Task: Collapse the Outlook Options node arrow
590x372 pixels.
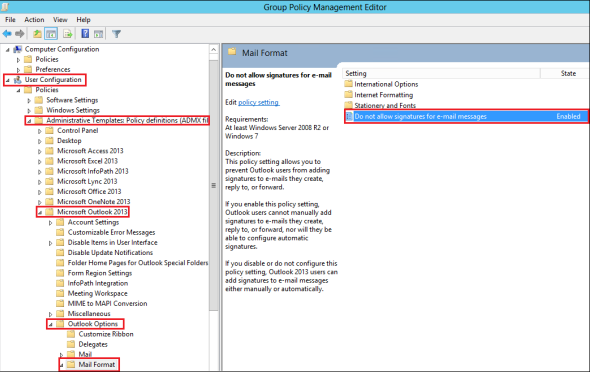Action: [x=50, y=324]
